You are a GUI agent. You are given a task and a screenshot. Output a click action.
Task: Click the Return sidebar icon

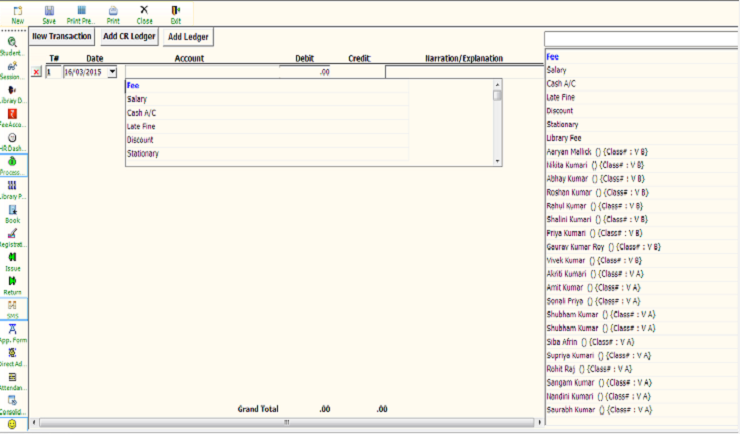pos(12,285)
